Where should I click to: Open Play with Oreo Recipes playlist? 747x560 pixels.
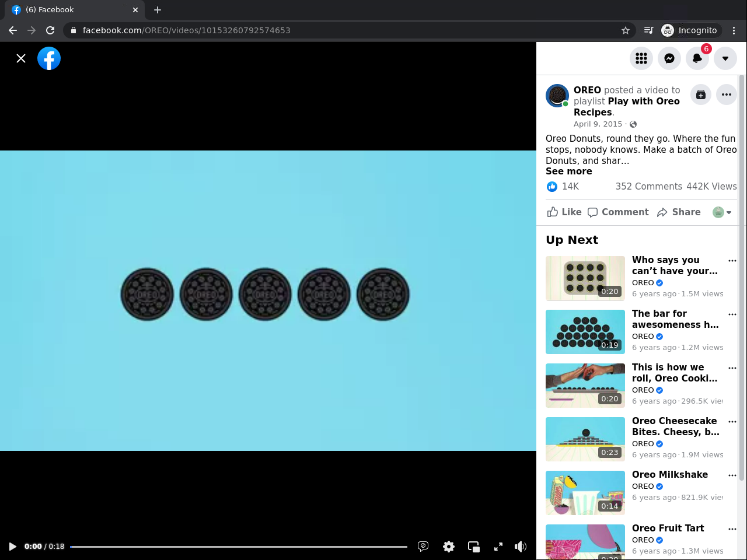pyautogui.click(x=627, y=107)
